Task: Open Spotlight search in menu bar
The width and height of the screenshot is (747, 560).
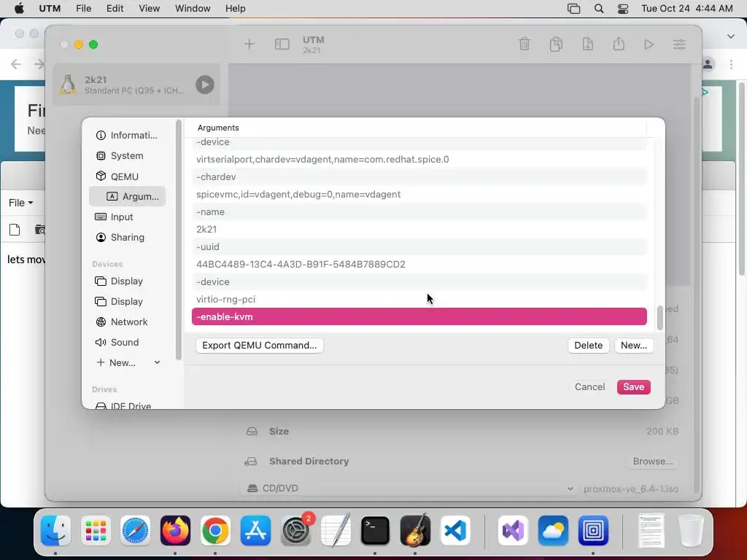Action: [x=599, y=9]
